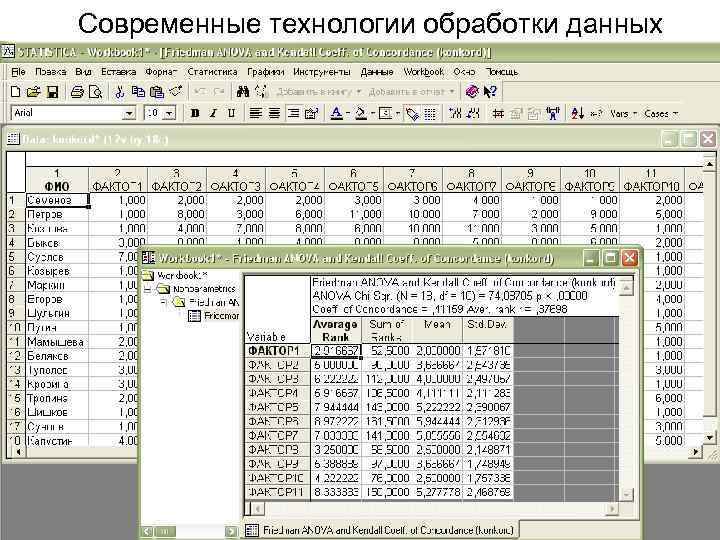
Task: Open the Workbook menu
Action: 423,72
